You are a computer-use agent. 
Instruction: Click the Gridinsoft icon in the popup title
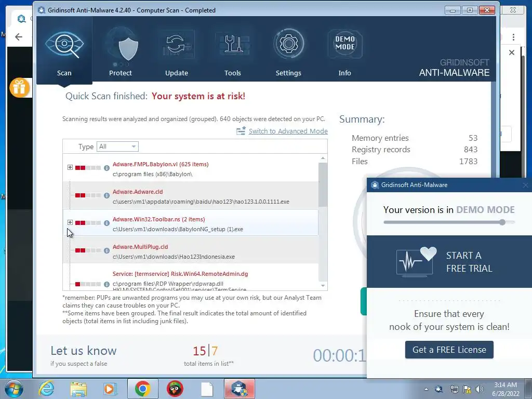click(x=375, y=185)
